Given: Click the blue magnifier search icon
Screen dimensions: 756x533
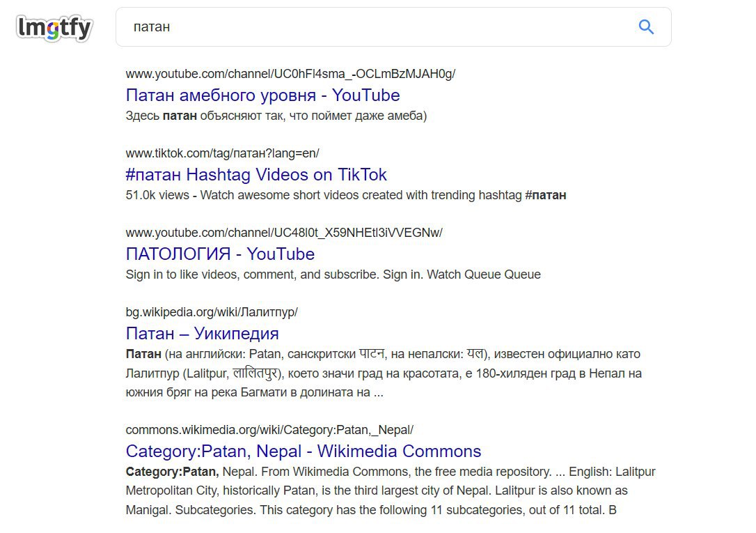Looking at the screenshot, I should [x=646, y=27].
